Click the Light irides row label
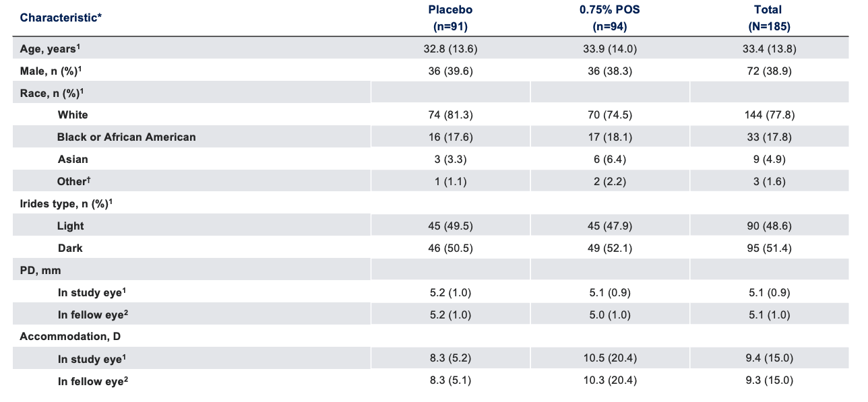This screenshot has width=868, height=402. [71, 226]
